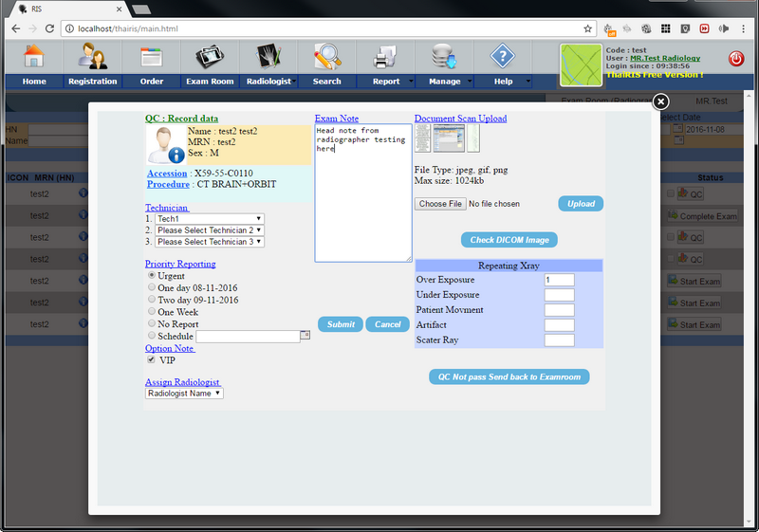Screen dimensions: 759x532
Task: Uncheck the VIP checkbox
Action: coord(152,360)
